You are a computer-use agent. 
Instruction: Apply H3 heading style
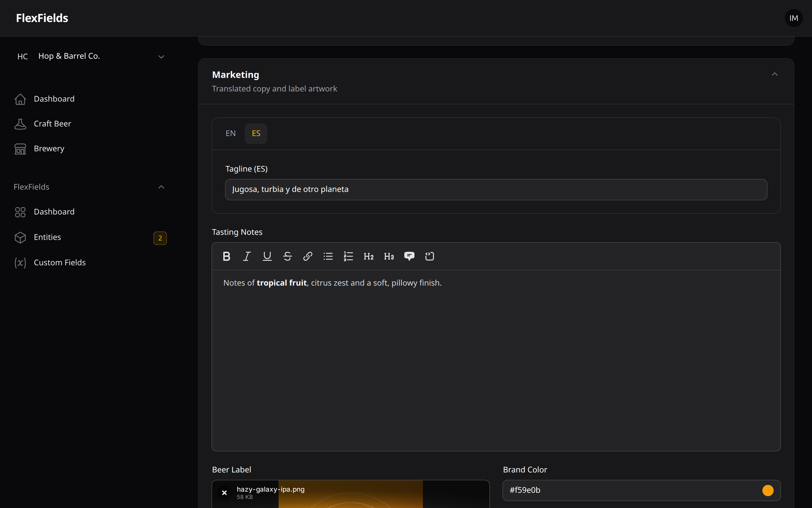pos(389,256)
